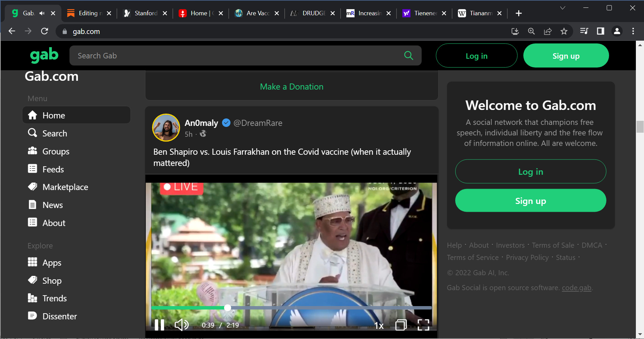Image resolution: width=644 pixels, height=339 pixels.
Task: Open Status footer link
Action: [565, 258]
